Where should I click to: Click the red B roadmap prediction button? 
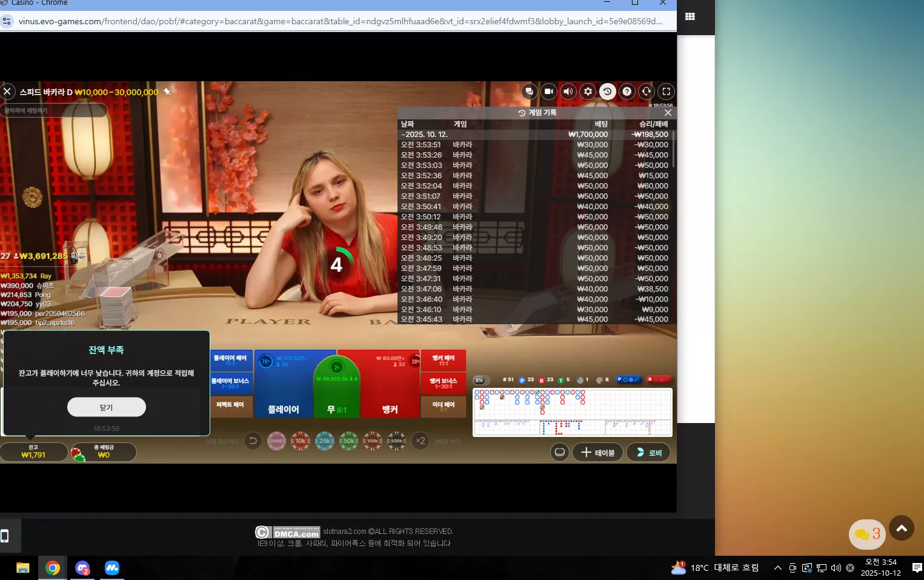point(659,380)
